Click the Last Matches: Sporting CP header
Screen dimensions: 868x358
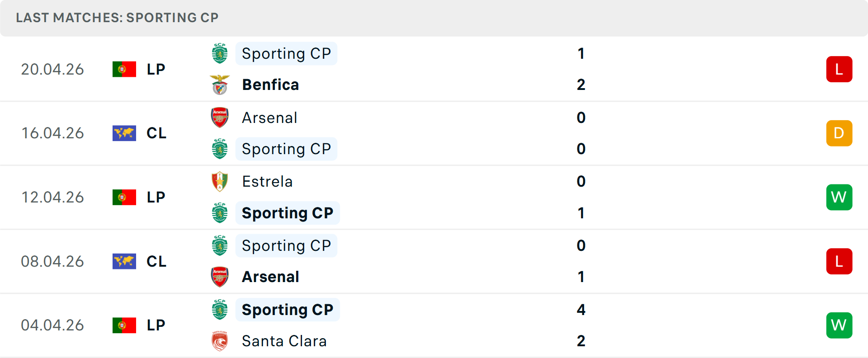coord(117,18)
